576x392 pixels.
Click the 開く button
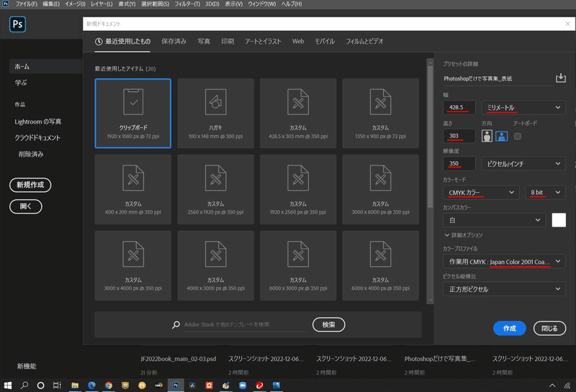pyautogui.click(x=26, y=206)
